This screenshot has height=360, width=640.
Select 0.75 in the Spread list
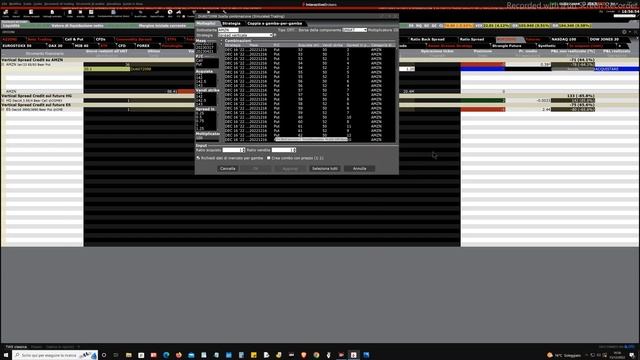pyautogui.click(x=200, y=121)
